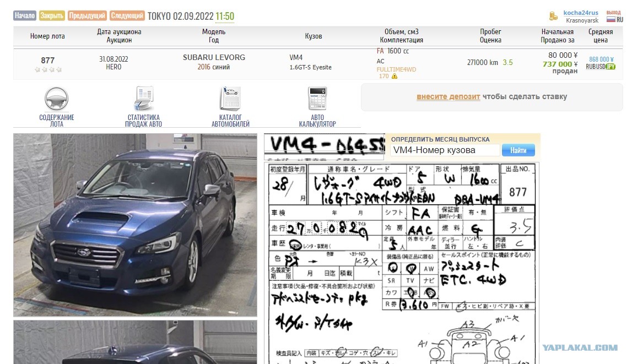
Task: Click the Пробег Оценка column header
Action: point(490,36)
